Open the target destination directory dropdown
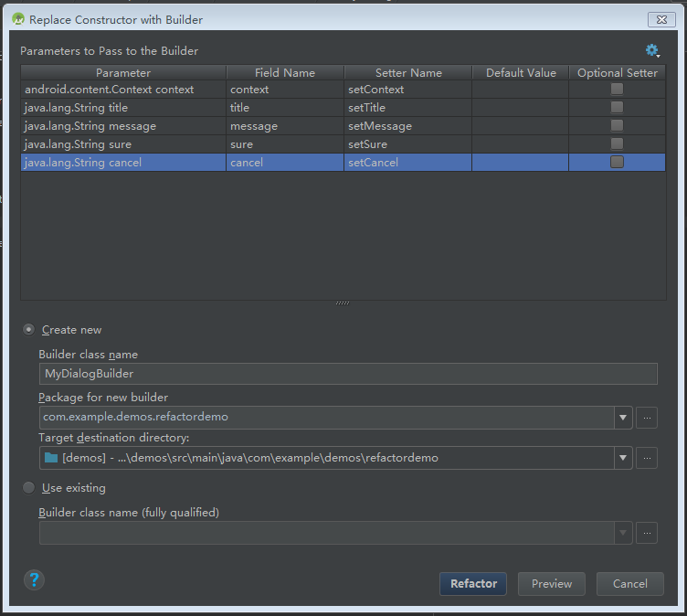Viewport: 687px width, 616px height. pyautogui.click(x=623, y=458)
